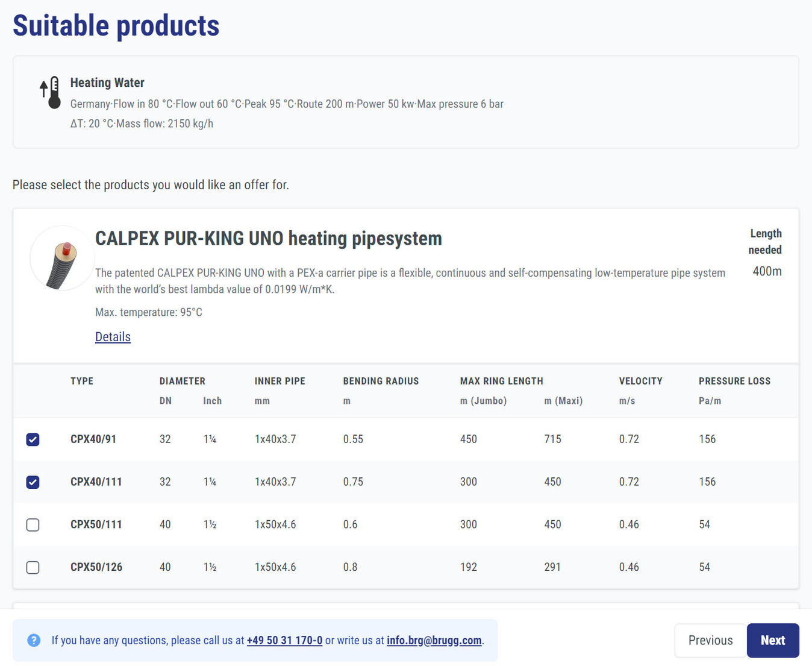
Task: Check the CPX50/111 product checkbox
Action: (33, 525)
